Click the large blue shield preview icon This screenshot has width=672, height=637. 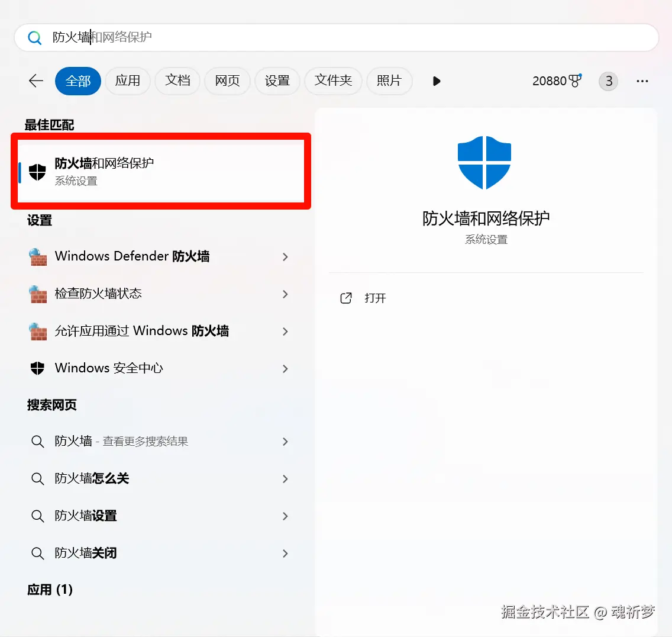pyautogui.click(x=484, y=163)
